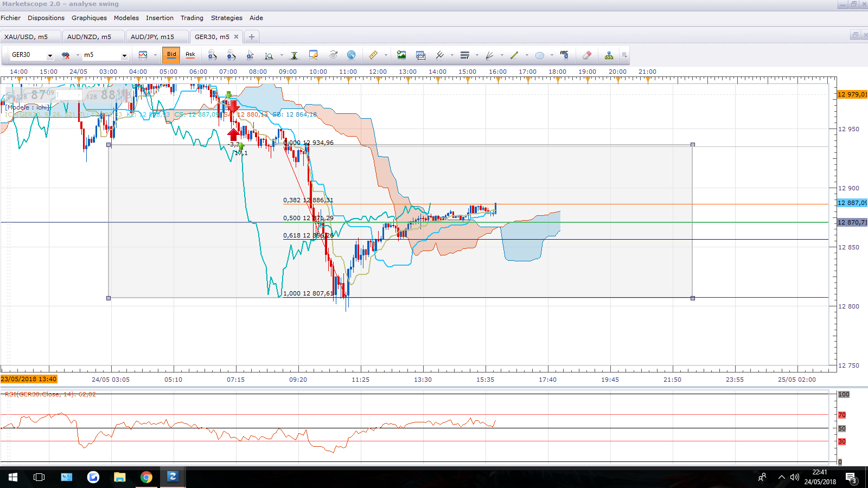Switch to the AUD/JPY, m15 tab
868x488 pixels.
157,37
